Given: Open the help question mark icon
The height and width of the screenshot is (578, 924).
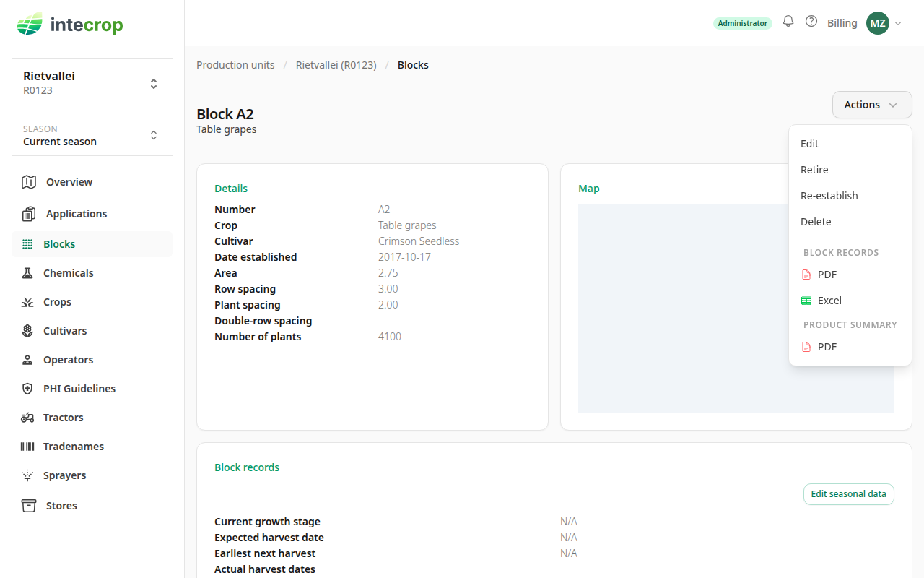Looking at the screenshot, I should coord(811,22).
